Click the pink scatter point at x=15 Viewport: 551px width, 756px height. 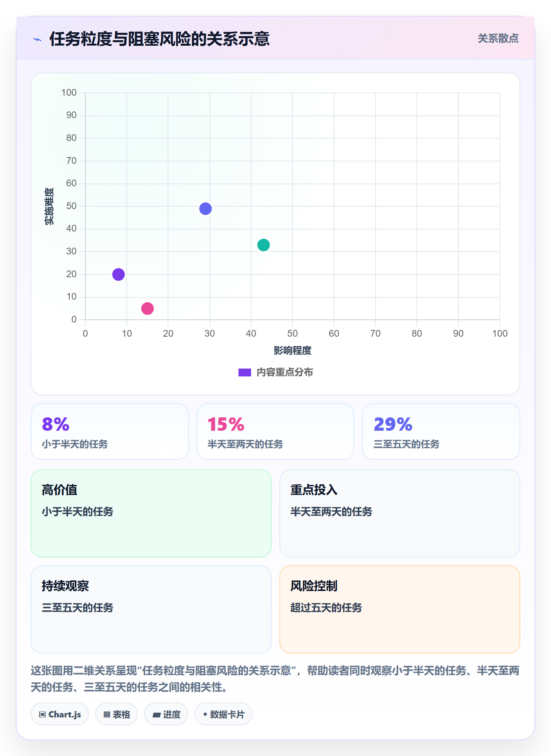(148, 308)
